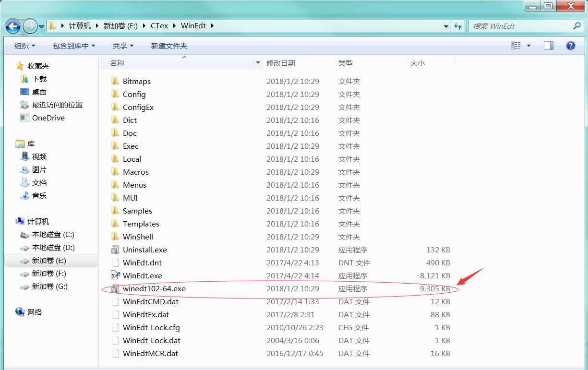The image size is (588, 370).
Task: Click the search WinEdt input field
Action: click(521, 26)
